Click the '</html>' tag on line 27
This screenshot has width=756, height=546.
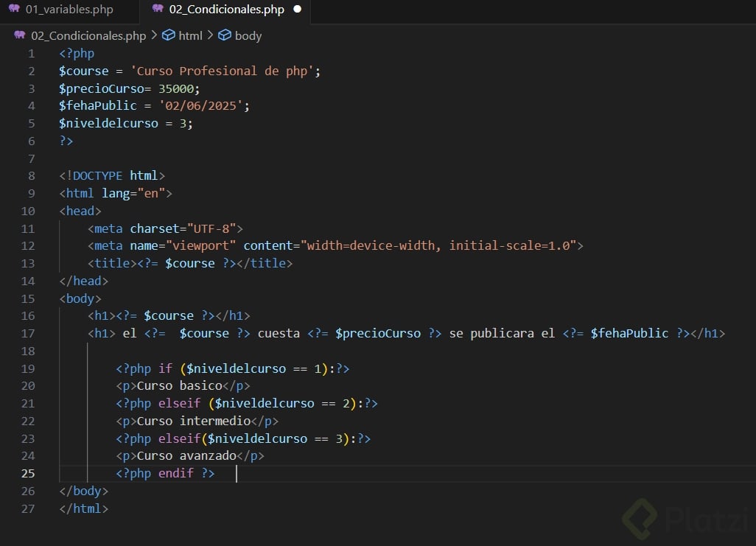(83, 509)
